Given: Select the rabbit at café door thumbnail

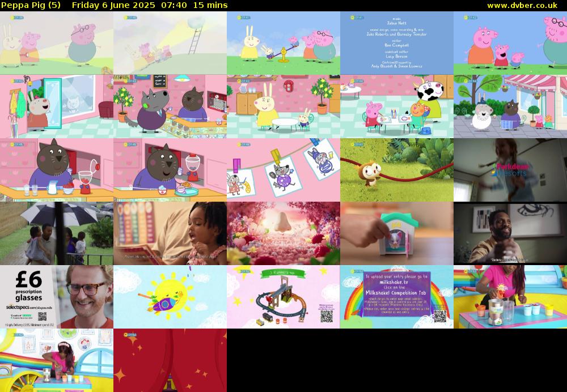Looking at the screenshot, I should [56, 106].
